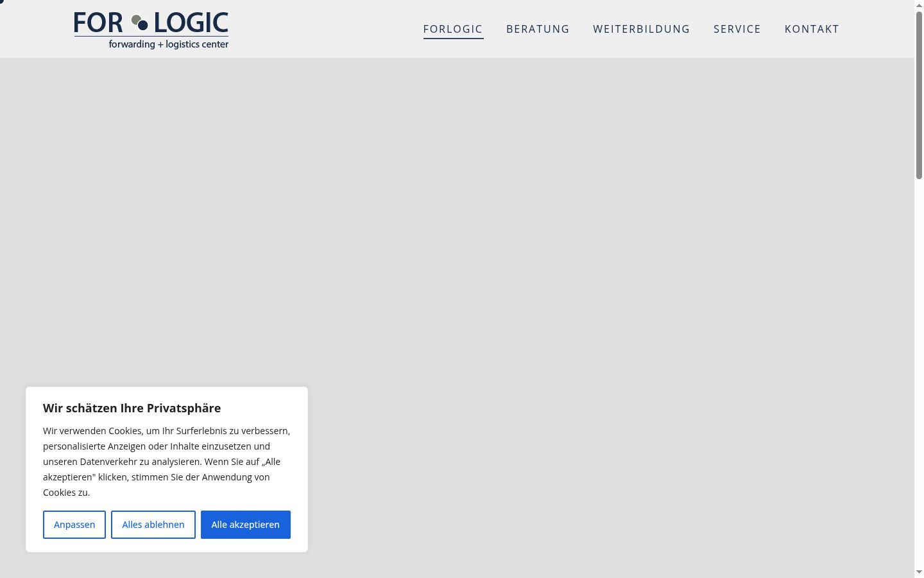Accept cookies with Alle akzeptieren
This screenshot has width=924, height=578.
[246, 525]
